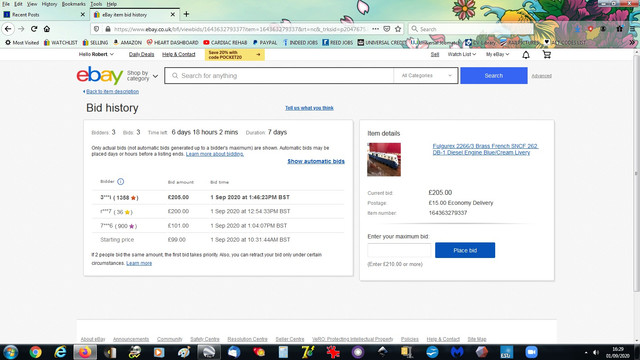Bookmark this page star icon
640x360 pixels.
coord(398,29)
